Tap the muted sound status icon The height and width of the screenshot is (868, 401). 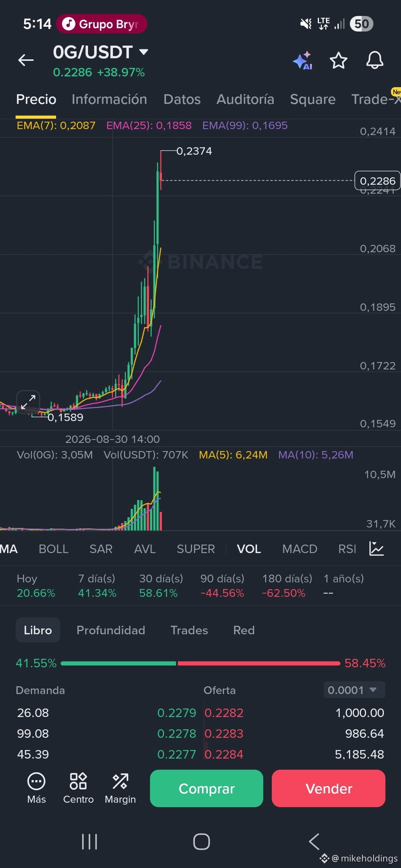point(306,24)
